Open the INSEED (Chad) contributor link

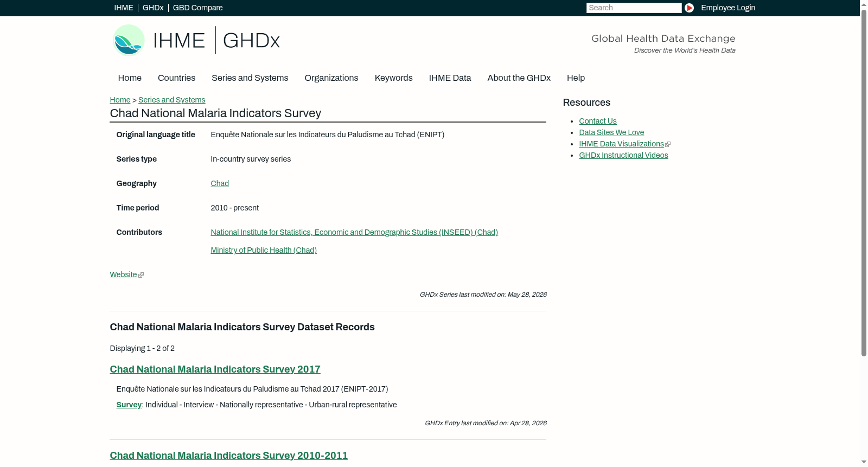354,232
